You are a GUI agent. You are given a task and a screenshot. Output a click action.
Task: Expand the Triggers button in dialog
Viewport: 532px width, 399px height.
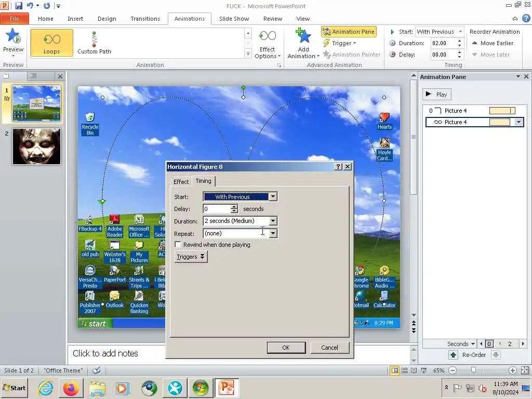click(x=191, y=257)
